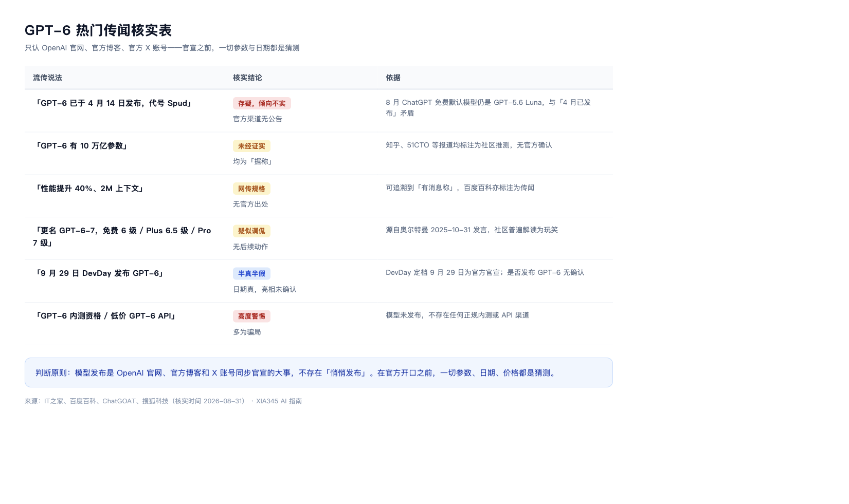Click the '存疑，倾向不实' red badge
Screen dimensions: 849x504
[262, 103]
